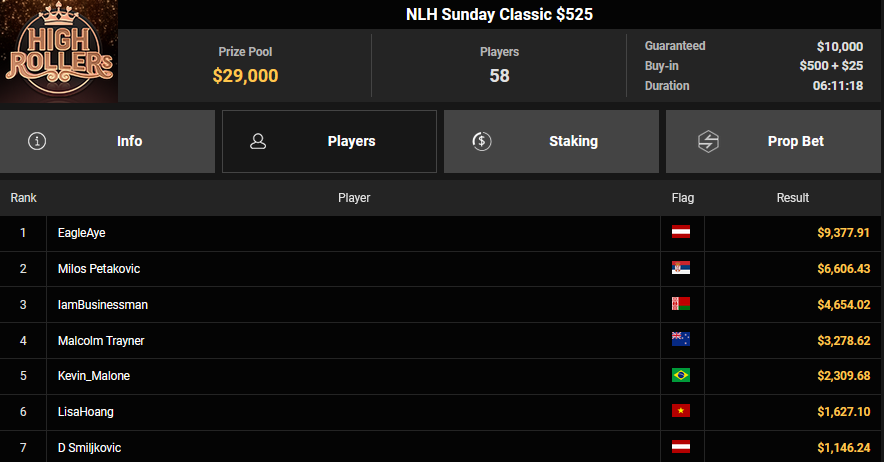The image size is (884, 462).
Task: Select player Malcolm Trayner's name
Action: coord(101,341)
